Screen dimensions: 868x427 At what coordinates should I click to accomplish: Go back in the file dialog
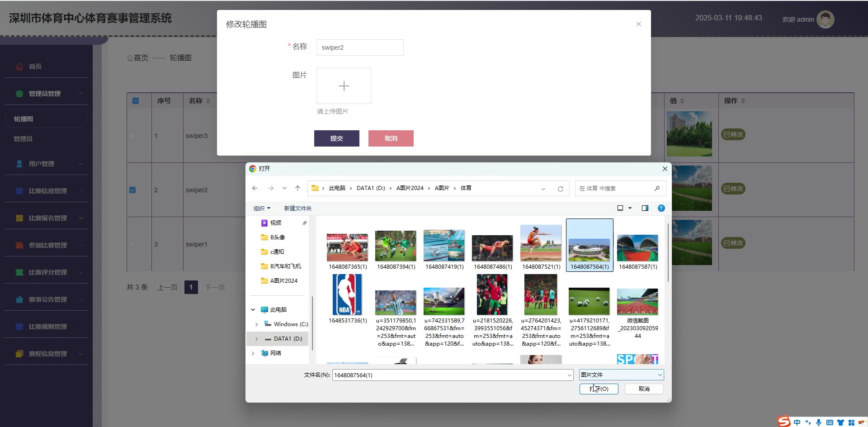pyautogui.click(x=255, y=188)
